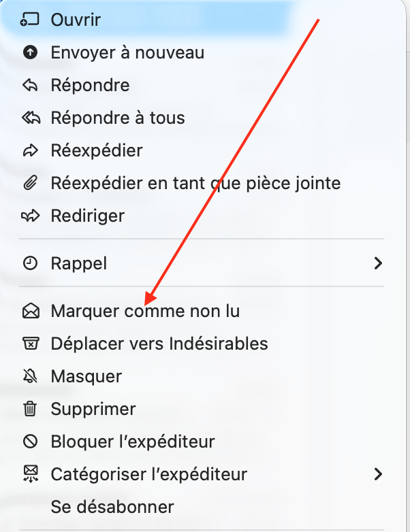The width and height of the screenshot is (410, 532).
Task: Expand the Catégoriser l'expéditeur submenu chevron
Action: (x=379, y=474)
